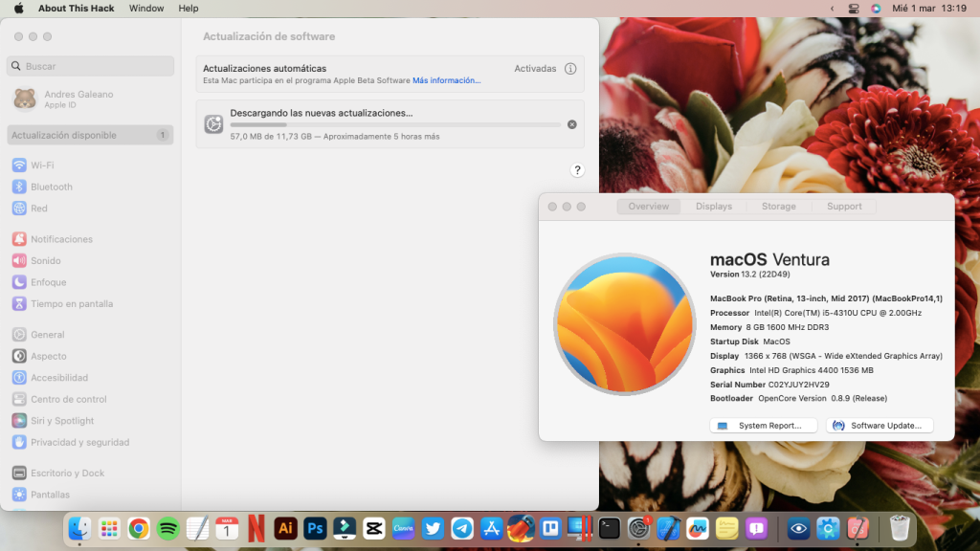Launch Spotify from the dock
The width and height of the screenshot is (980, 551).
pos(168,528)
